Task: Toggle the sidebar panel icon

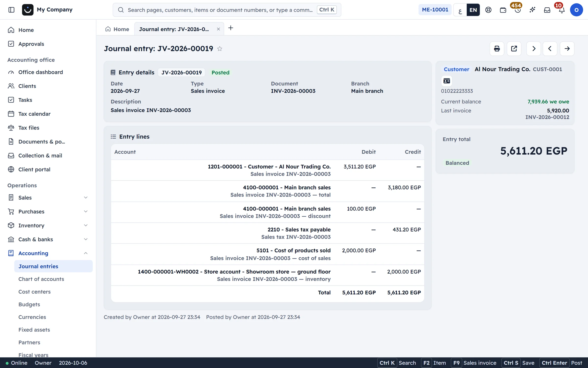Action: click(x=11, y=10)
